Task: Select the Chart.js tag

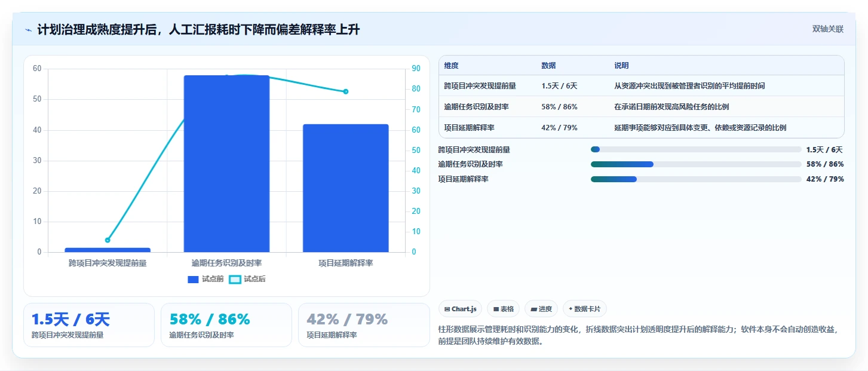Action: (x=460, y=309)
